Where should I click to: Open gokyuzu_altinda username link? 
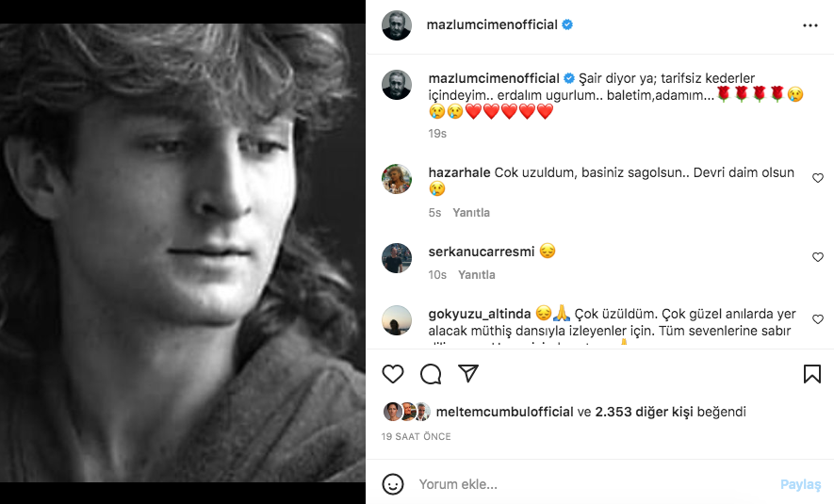coord(480,314)
